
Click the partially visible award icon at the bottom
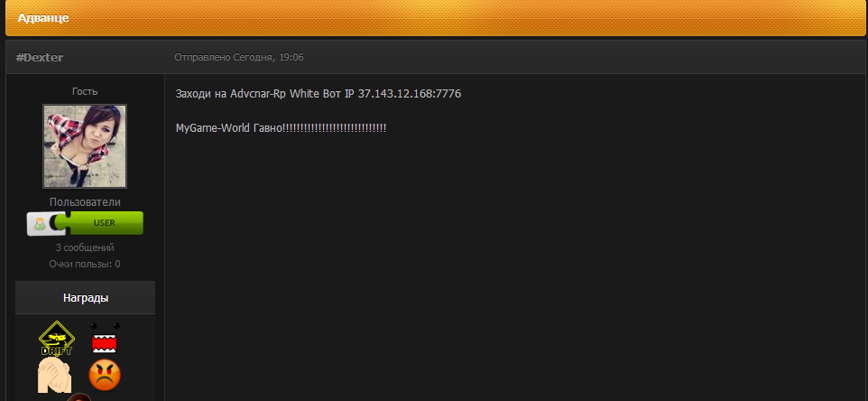[x=79, y=397]
